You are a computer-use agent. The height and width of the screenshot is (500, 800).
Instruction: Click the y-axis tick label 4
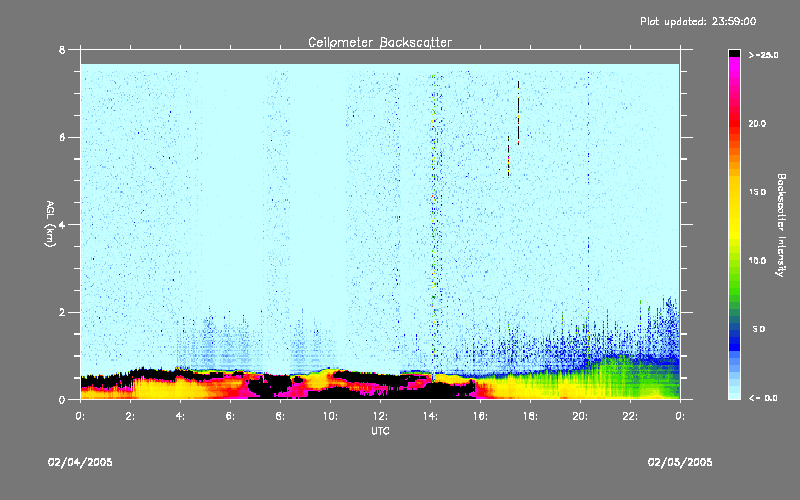tap(62, 225)
